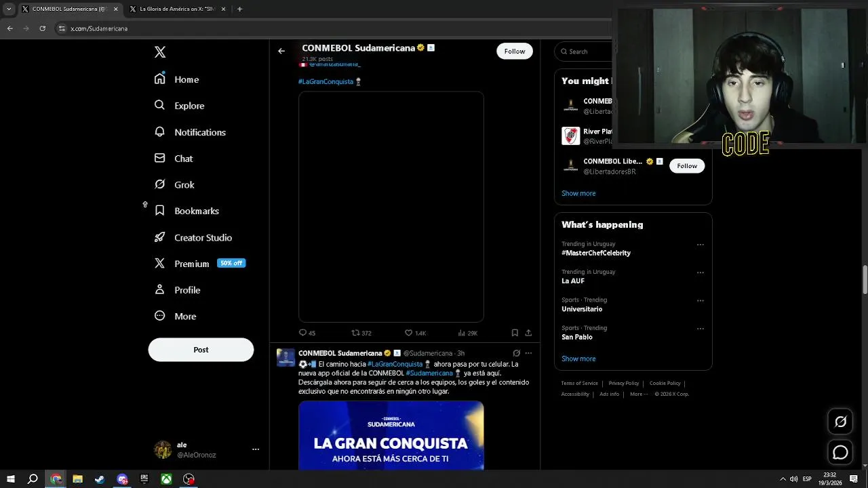868x488 pixels.
Task: Show more suggested accounts
Action: point(578,193)
